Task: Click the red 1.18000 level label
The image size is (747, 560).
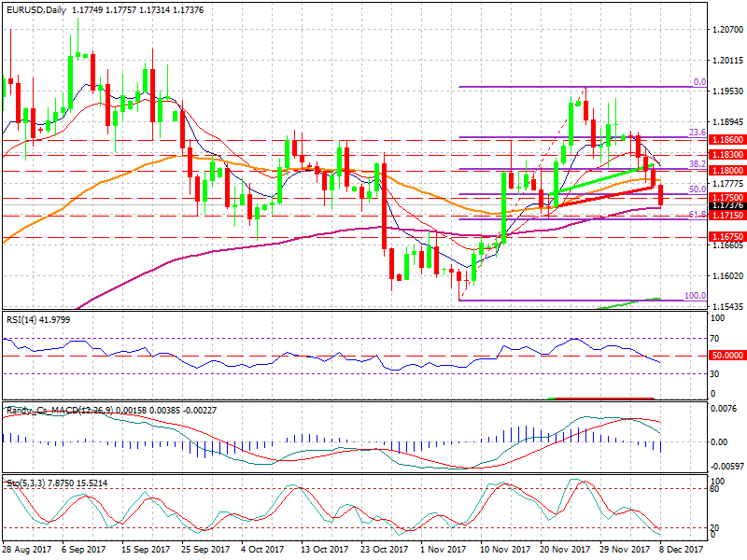Action: click(727, 170)
